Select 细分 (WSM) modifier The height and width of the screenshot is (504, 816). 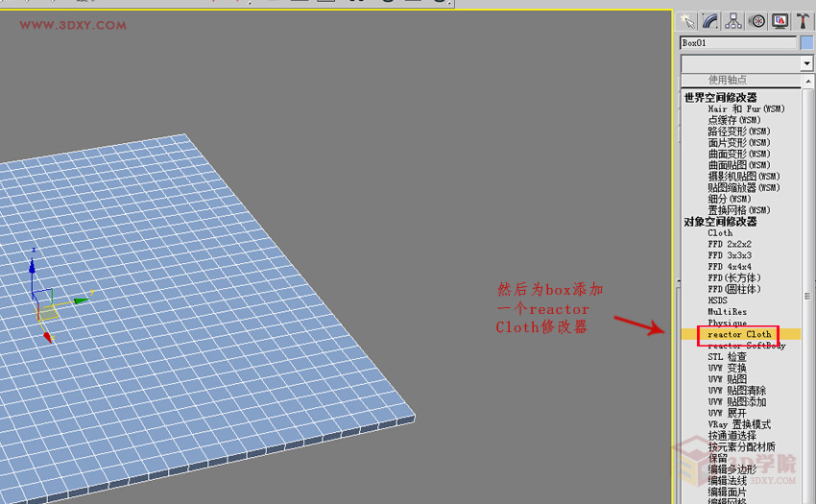click(x=729, y=199)
